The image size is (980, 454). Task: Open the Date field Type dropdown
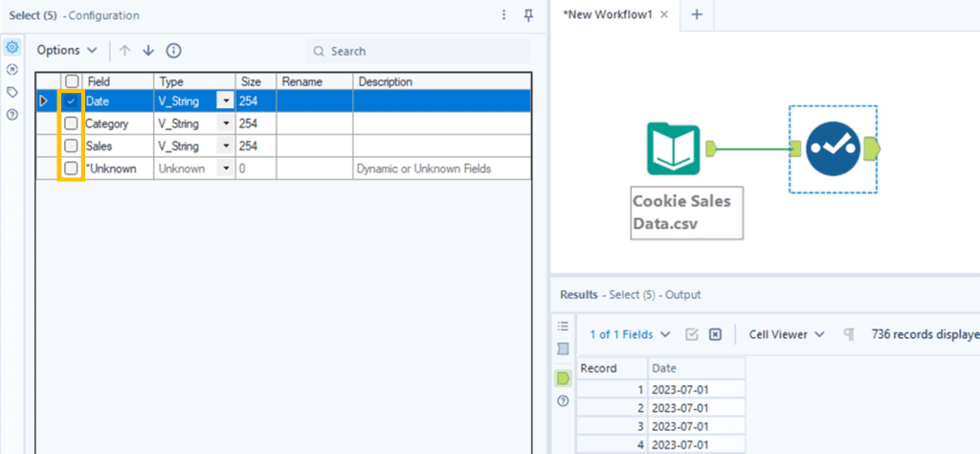(225, 101)
